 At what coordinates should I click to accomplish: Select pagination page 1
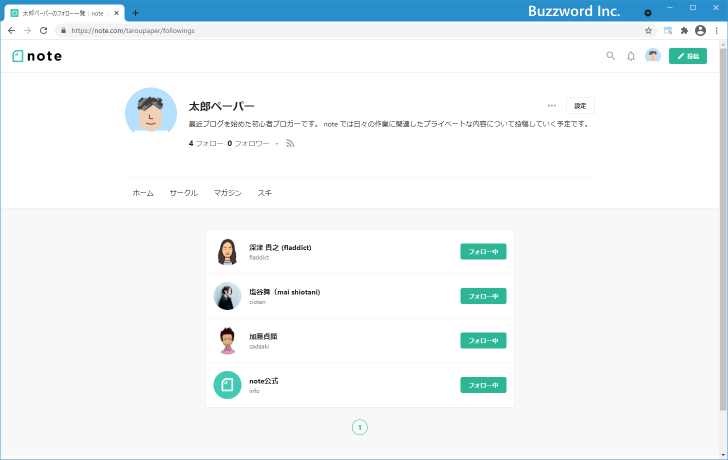point(360,428)
